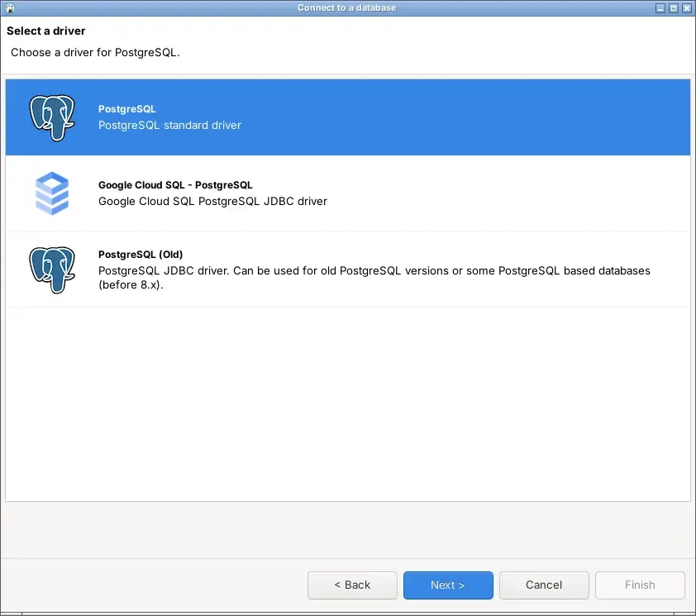Choose Google Cloud SQL - PostgreSQL driver title
The height and width of the screenshot is (616, 696).
point(175,185)
